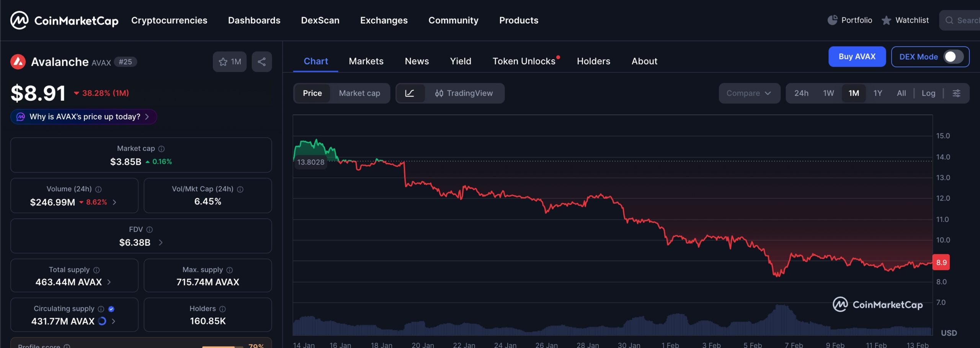
Task: Show Market cap info icon
Action: tap(162, 149)
